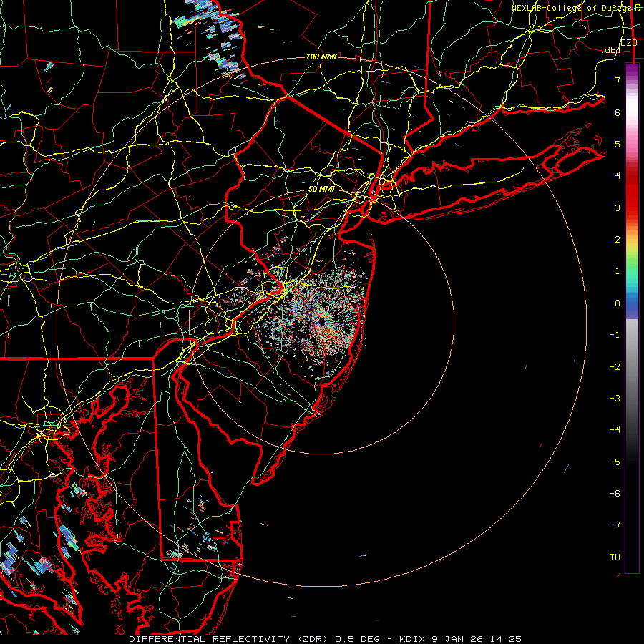Click the DZD legend title
644x644 pixels.
point(628,43)
